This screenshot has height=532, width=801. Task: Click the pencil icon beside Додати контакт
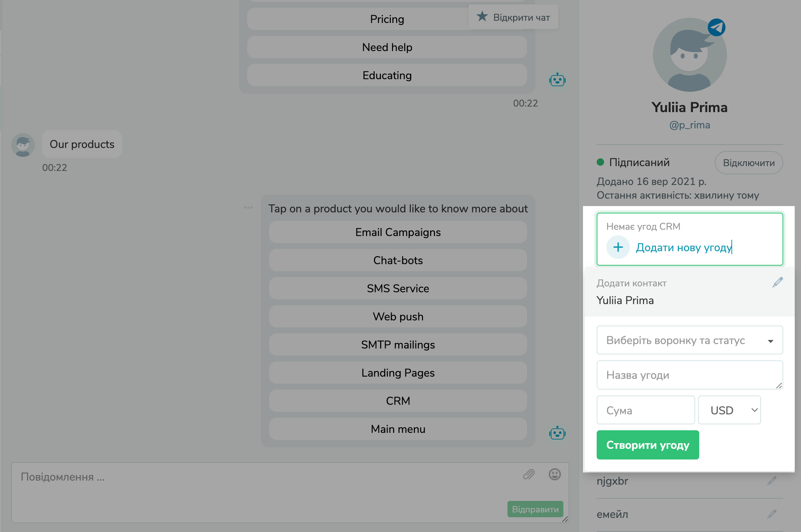[x=778, y=282]
